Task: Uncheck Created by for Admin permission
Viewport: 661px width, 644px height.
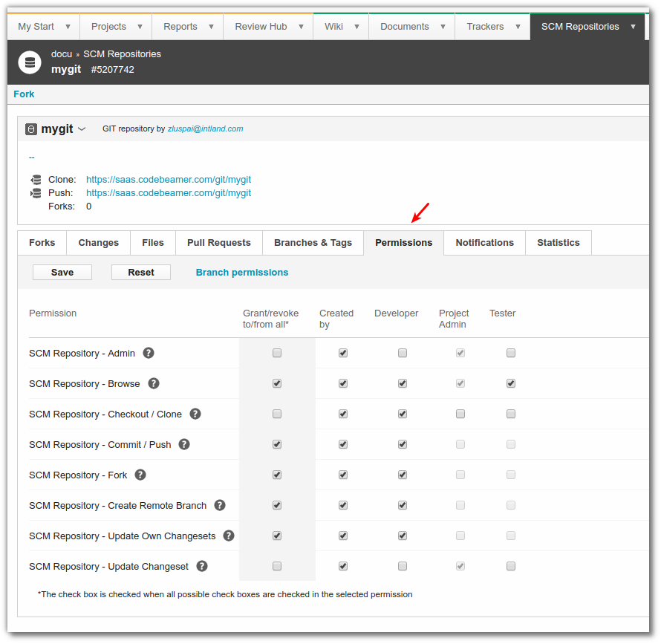Action: [343, 353]
